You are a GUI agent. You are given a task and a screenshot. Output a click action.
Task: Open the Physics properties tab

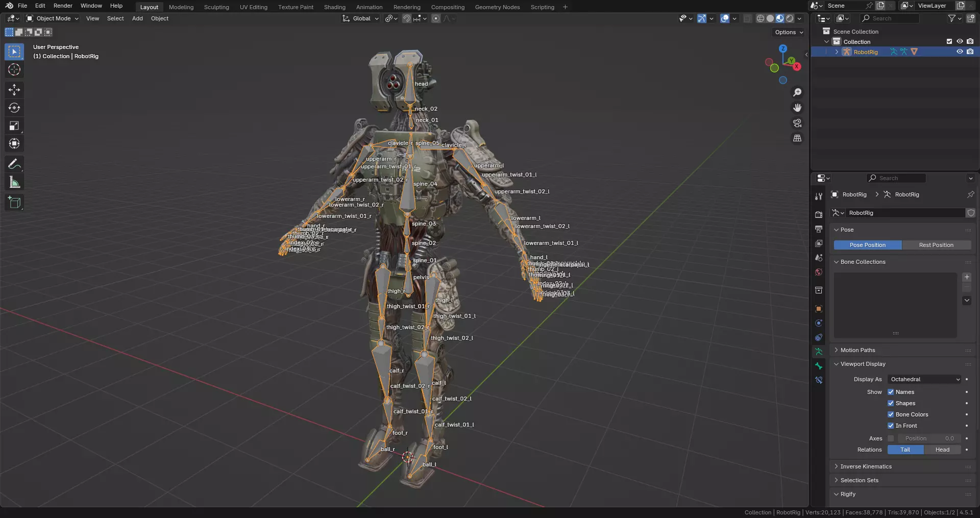(819, 323)
